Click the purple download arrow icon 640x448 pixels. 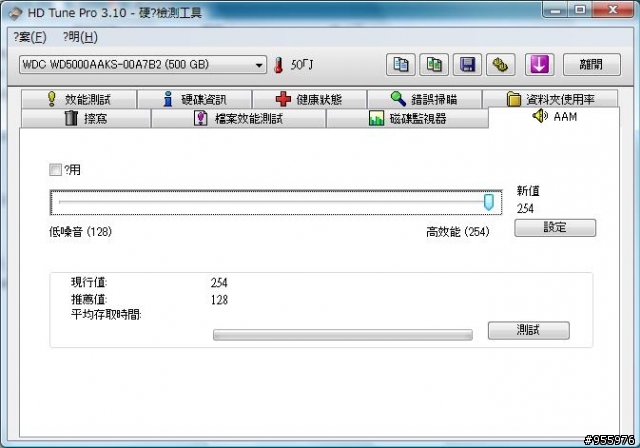[539, 64]
